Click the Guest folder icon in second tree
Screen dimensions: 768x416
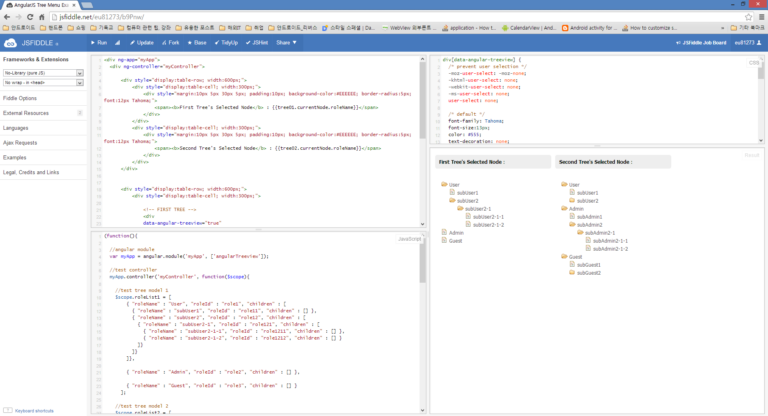pyautogui.click(x=563, y=257)
